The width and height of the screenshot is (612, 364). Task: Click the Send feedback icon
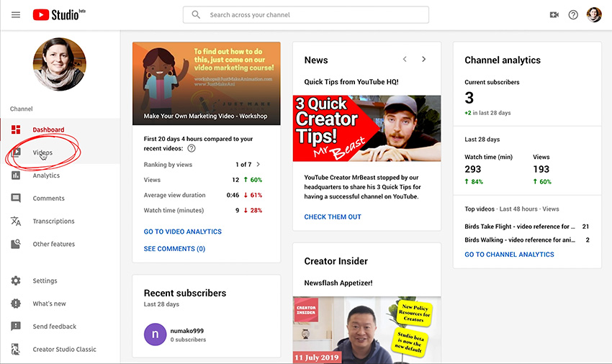click(16, 326)
